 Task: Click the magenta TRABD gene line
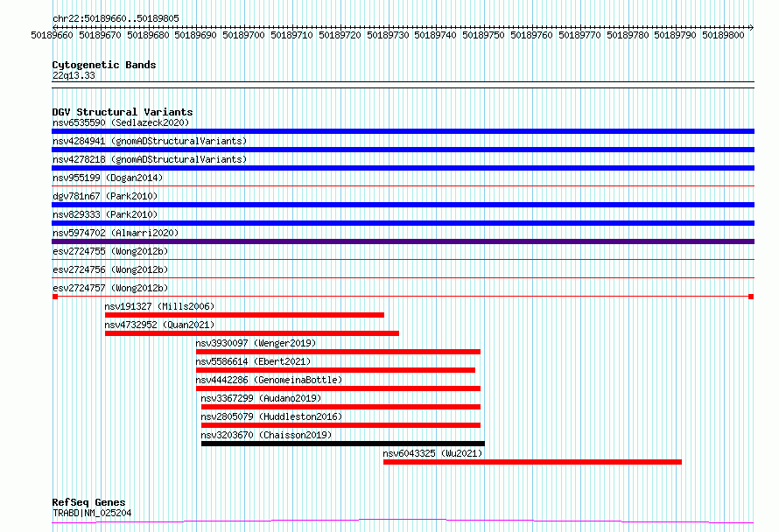coord(403,521)
